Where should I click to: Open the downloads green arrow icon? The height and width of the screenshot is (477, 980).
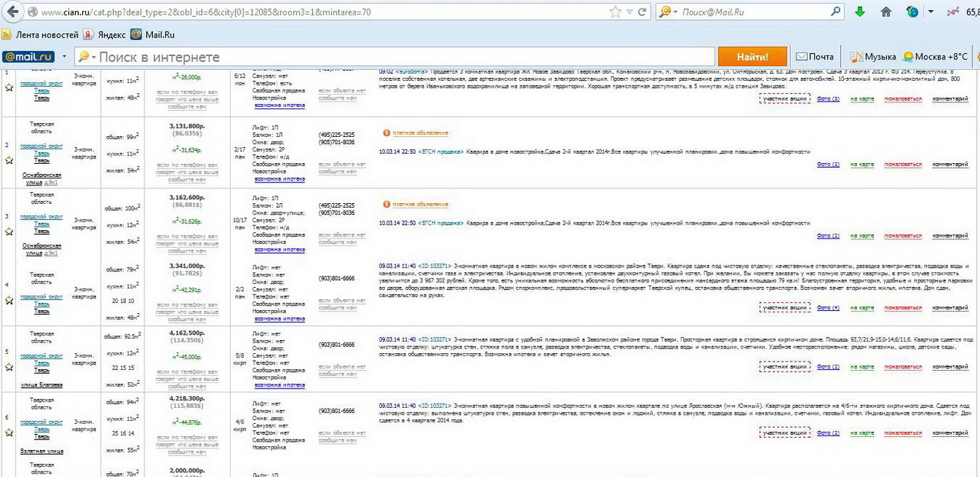(x=859, y=12)
